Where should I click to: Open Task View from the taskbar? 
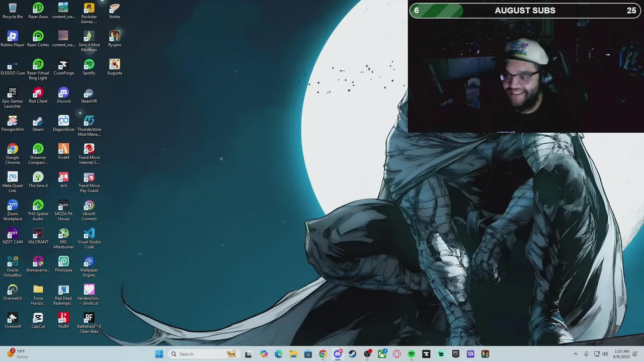249,354
